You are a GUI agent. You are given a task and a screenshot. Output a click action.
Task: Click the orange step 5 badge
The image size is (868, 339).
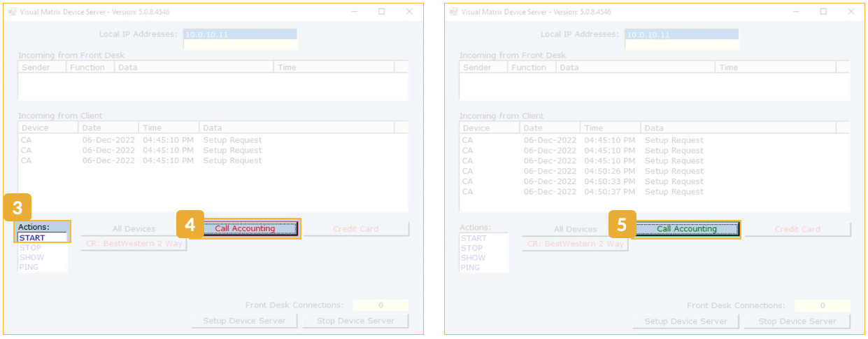[x=622, y=225]
